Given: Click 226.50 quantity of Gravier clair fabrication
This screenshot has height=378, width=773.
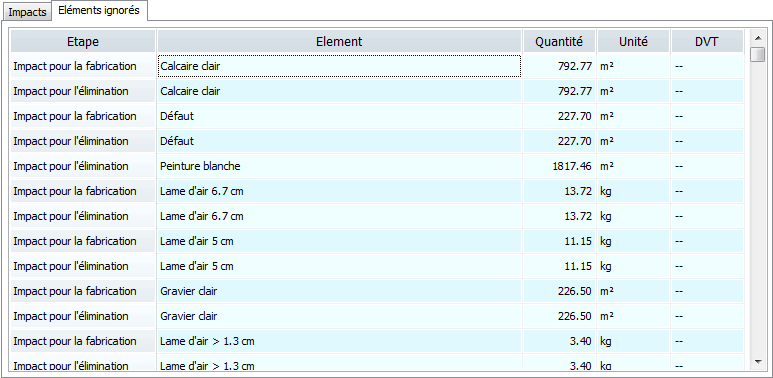Looking at the screenshot, I should (x=559, y=291).
